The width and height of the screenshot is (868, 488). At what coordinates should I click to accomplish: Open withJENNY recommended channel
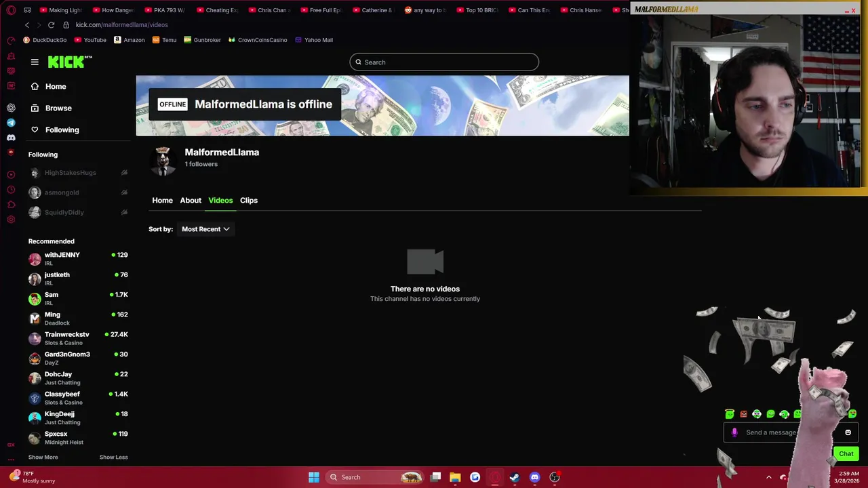(x=78, y=259)
